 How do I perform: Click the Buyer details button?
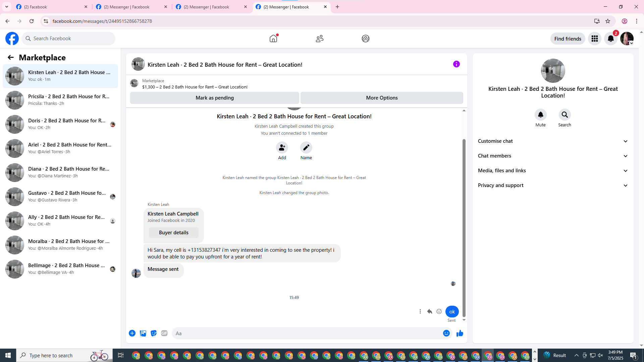click(173, 233)
